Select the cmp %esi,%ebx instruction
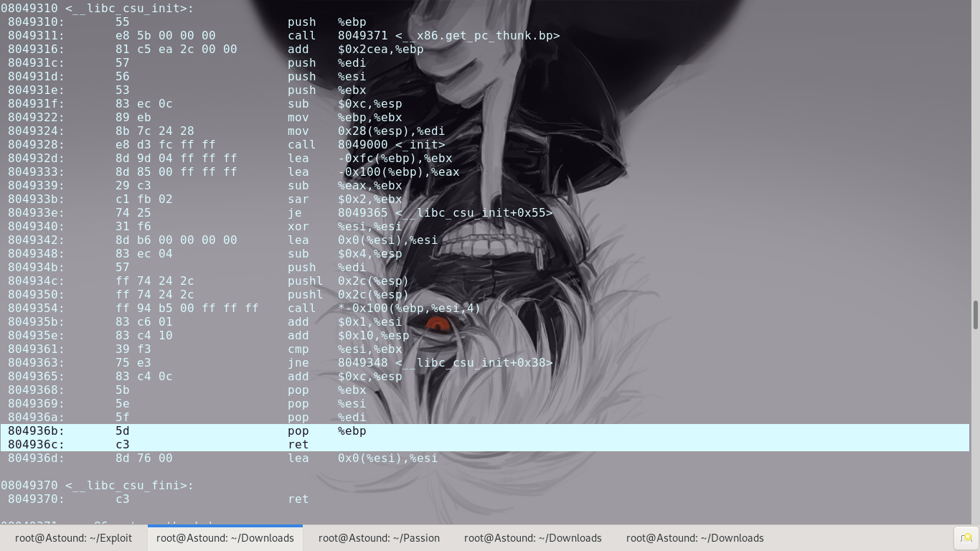Image resolution: width=980 pixels, height=551 pixels. [344, 349]
